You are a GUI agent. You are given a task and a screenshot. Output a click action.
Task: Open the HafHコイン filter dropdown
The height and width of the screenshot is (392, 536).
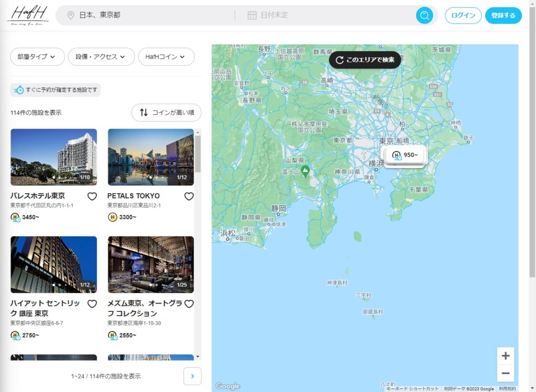click(x=166, y=57)
